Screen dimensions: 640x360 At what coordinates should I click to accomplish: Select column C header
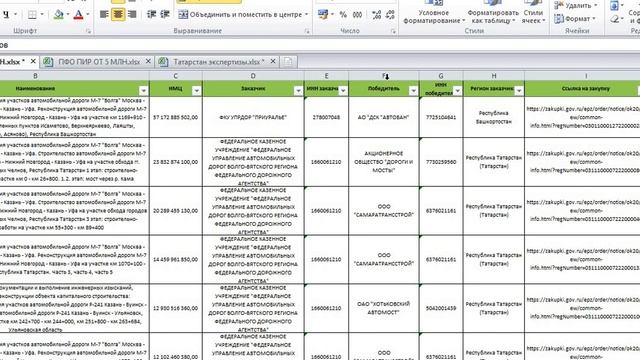(x=176, y=76)
